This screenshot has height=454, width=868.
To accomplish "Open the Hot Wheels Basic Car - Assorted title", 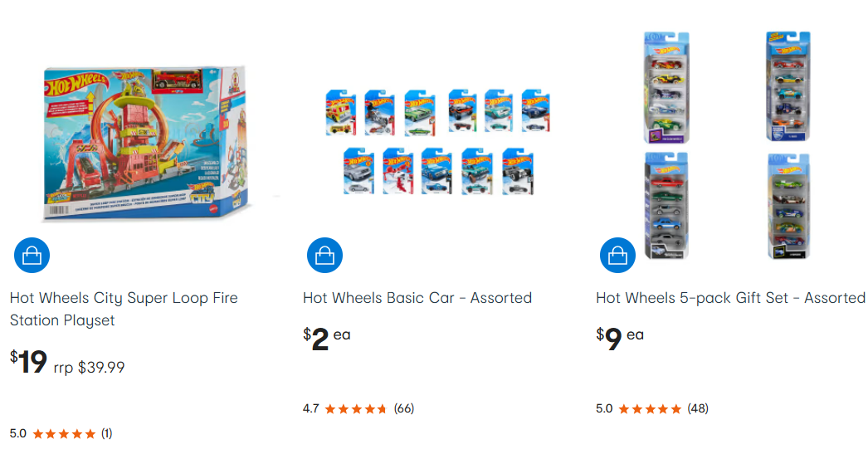I will [x=417, y=298].
